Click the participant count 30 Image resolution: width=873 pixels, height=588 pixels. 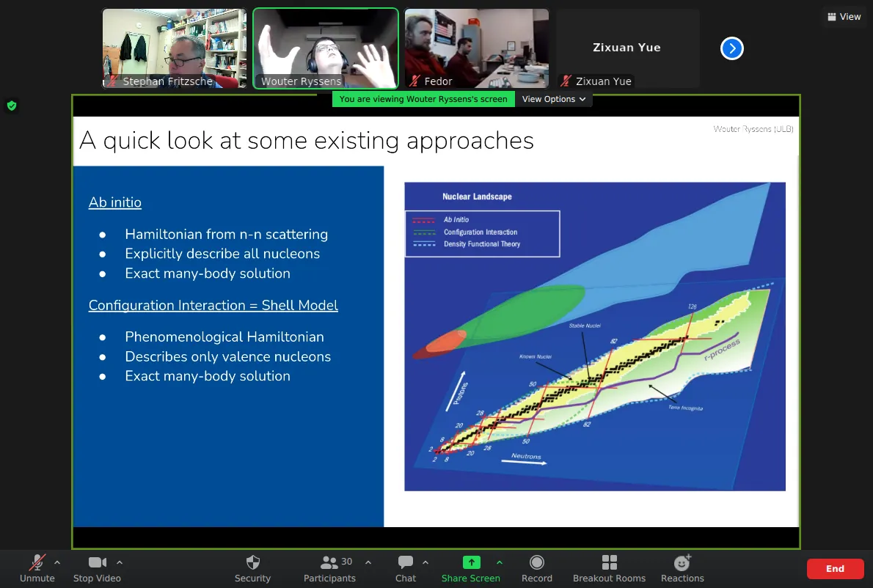click(346, 562)
